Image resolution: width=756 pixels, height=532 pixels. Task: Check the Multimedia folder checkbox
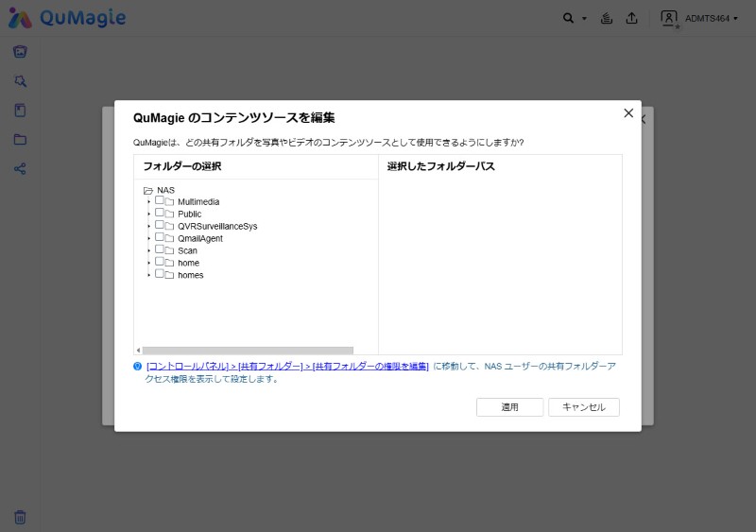[160, 201]
